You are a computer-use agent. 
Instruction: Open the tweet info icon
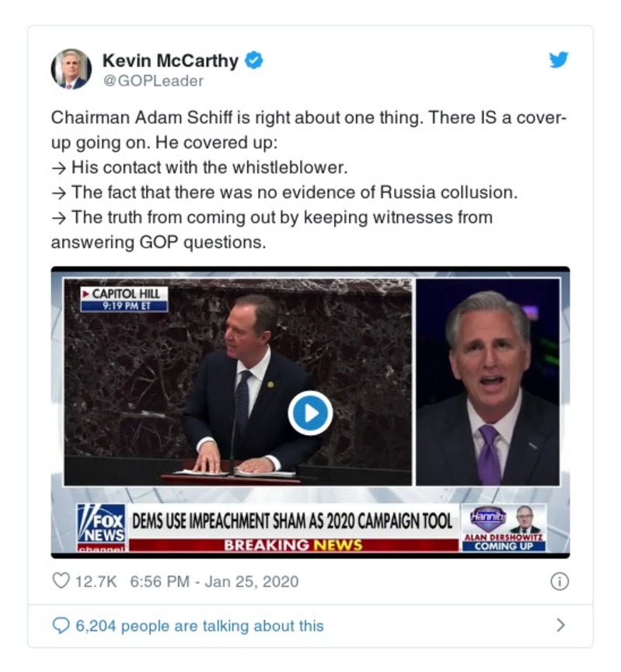pos(560,581)
